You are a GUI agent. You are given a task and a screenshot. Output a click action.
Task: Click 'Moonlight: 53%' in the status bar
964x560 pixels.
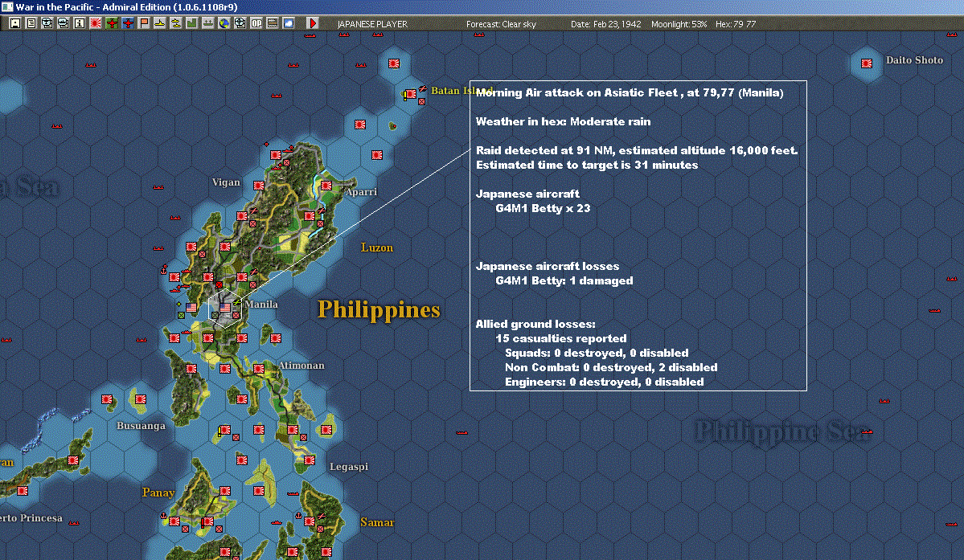(679, 24)
